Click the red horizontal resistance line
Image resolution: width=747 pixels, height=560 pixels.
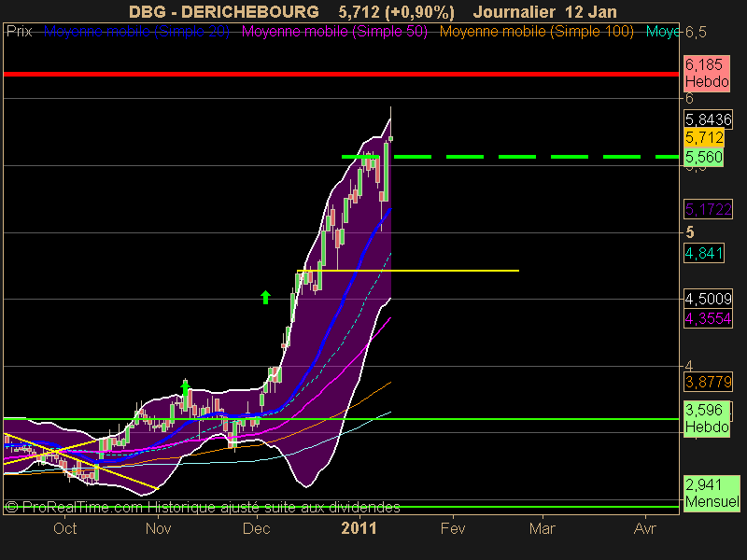pos(341,75)
